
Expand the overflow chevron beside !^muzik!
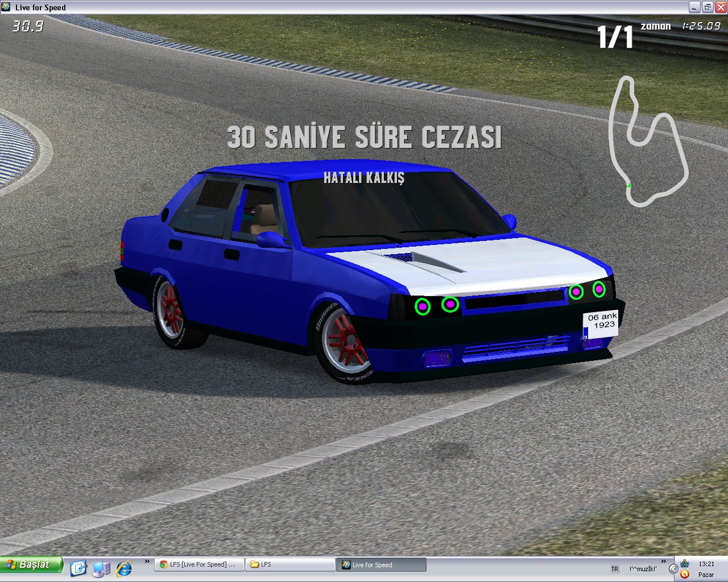pyautogui.click(x=663, y=562)
